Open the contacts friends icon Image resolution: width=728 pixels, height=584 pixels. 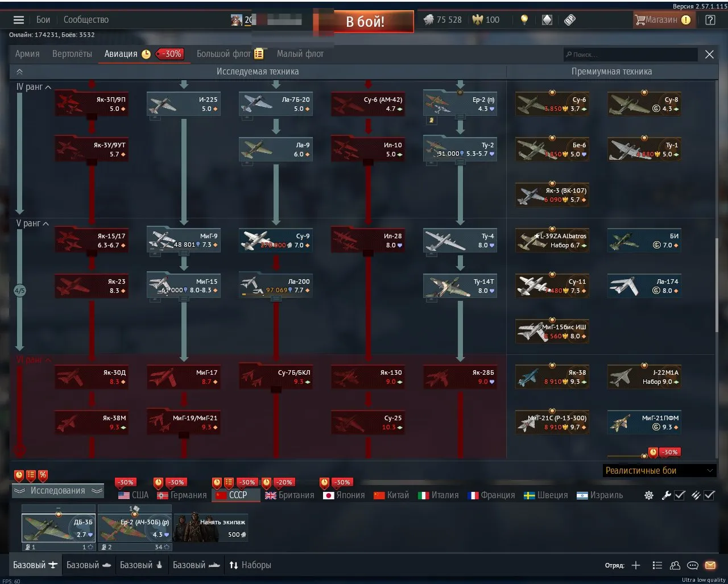(675, 565)
